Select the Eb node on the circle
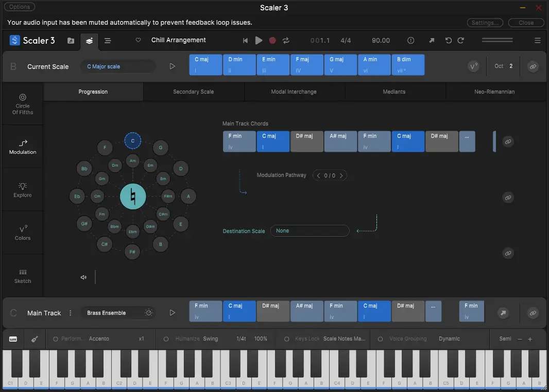549x392 pixels. click(x=77, y=196)
